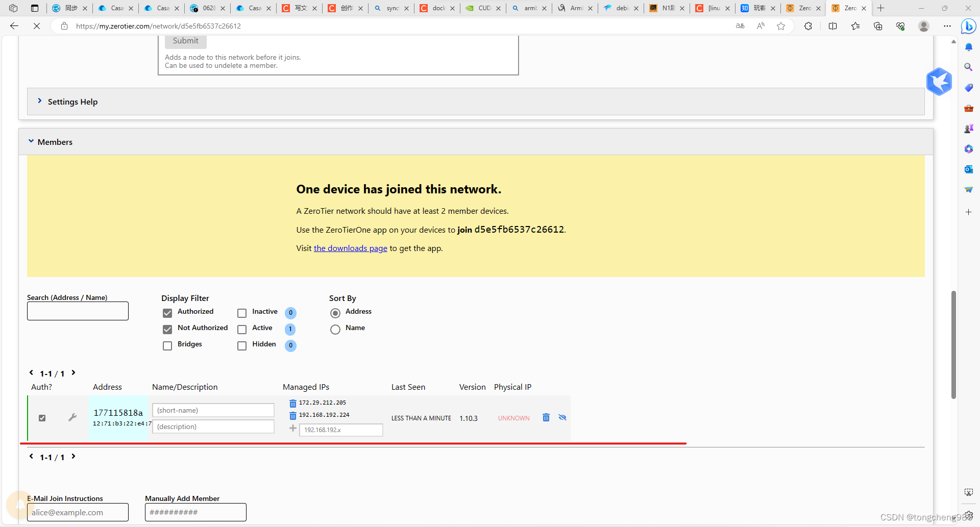Open the shopping tag icon in Edge sidebar

pyautogui.click(x=968, y=88)
